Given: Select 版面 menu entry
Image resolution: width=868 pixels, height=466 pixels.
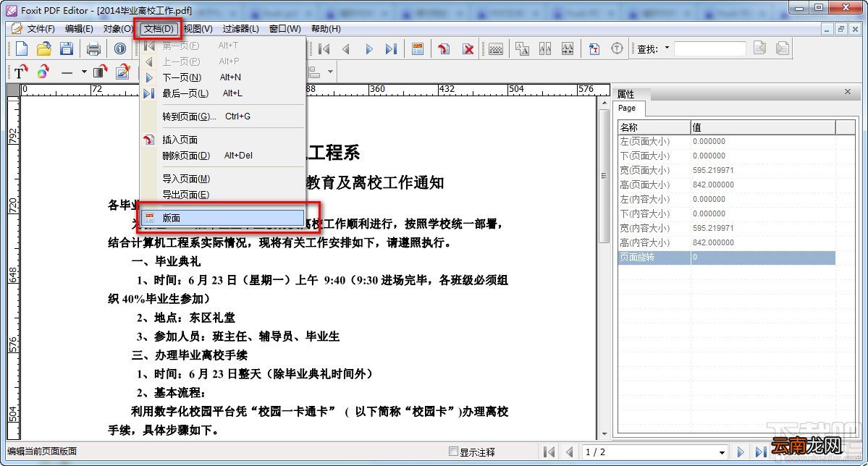Looking at the screenshot, I should click(222, 218).
